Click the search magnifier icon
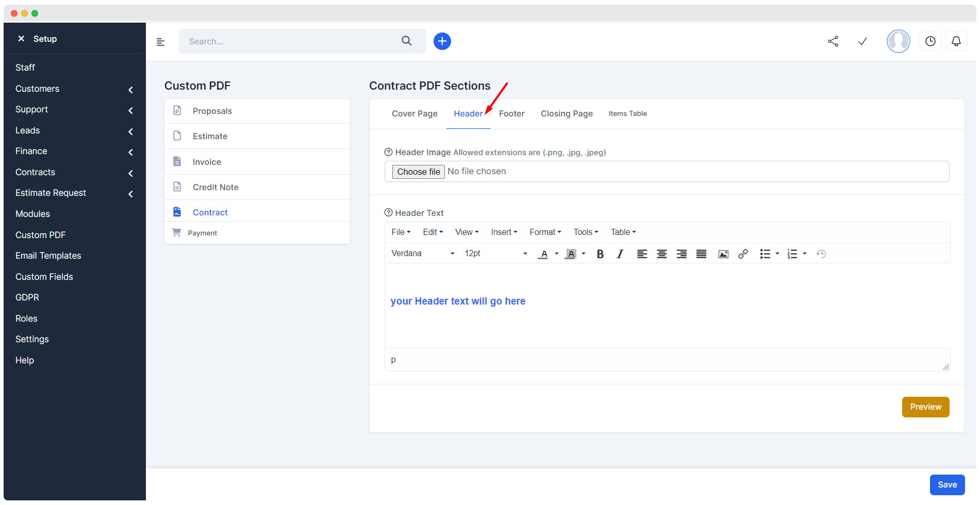Viewport: 980px width, 505px height. pyautogui.click(x=407, y=41)
